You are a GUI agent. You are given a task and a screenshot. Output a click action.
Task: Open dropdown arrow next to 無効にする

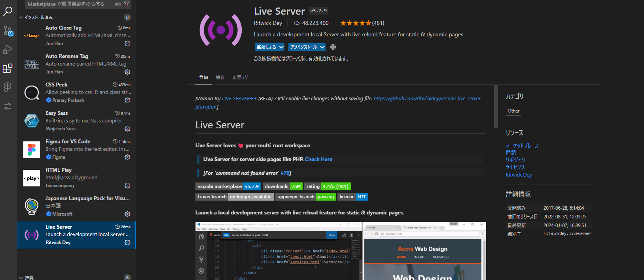coord(281,47)
